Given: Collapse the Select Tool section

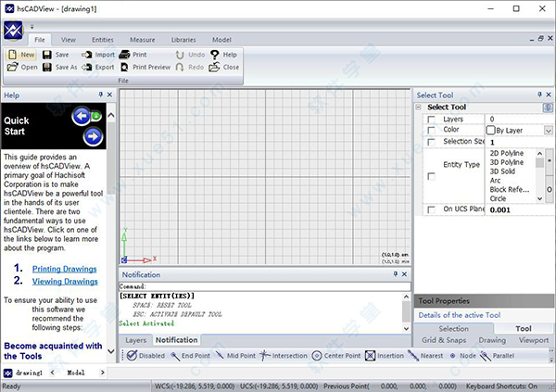Looking at the screenshot, I should [x=419, y=107].
